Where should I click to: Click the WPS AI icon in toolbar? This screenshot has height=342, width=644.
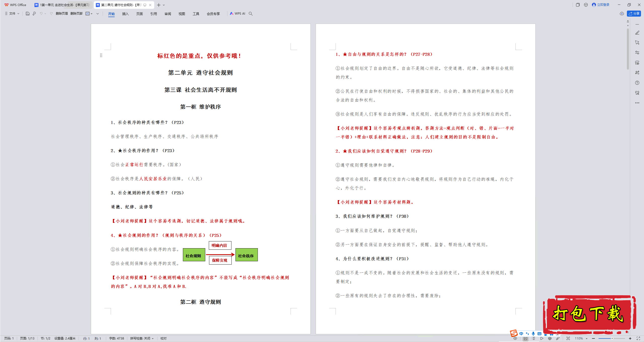pos(237,14)
